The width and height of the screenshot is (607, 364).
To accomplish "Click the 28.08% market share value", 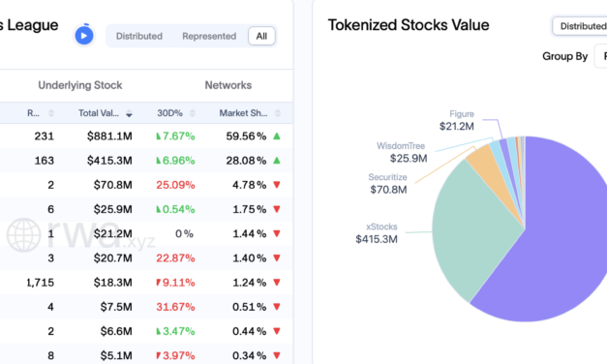I will (x=246, y=161).
